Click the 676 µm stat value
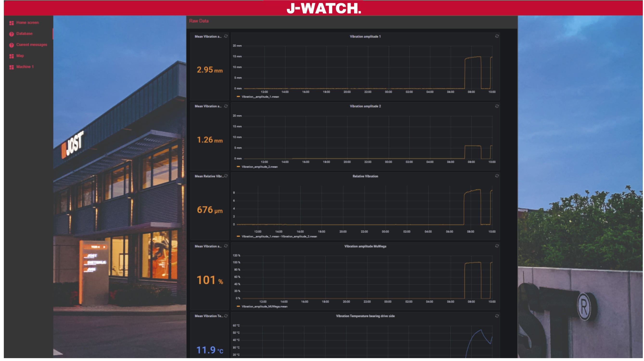644x361 pixels. coord(210,211)
